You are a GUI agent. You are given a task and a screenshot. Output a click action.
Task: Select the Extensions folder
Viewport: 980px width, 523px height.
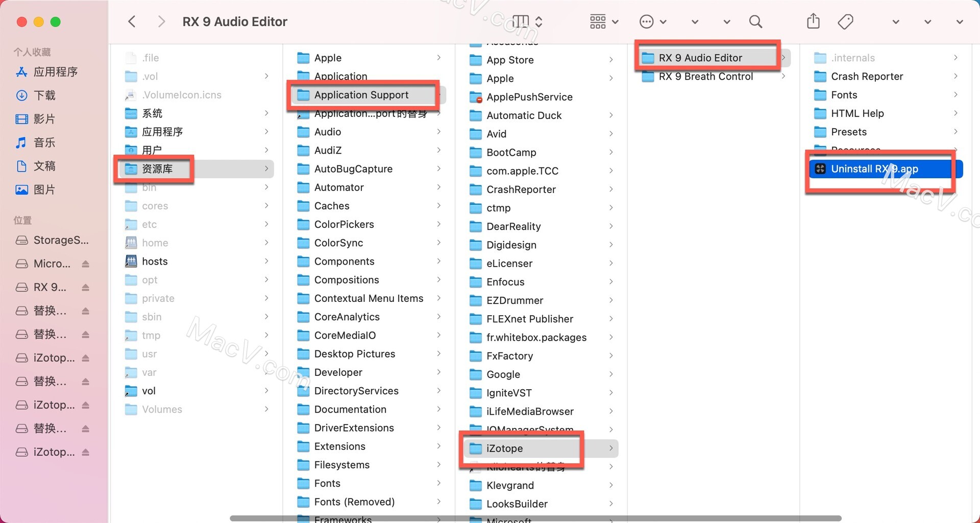coord(369,446)
